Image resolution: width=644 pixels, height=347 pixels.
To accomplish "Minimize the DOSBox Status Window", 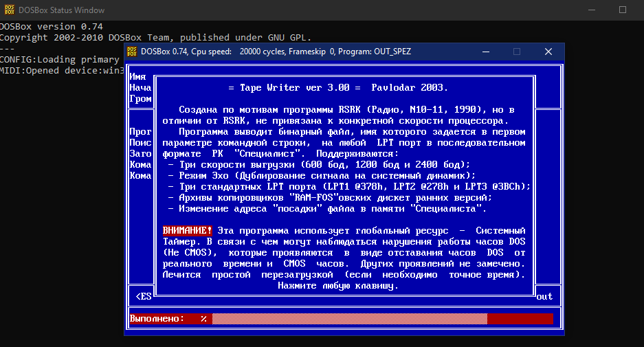I will pyautogui.click(x=592, y=10).
